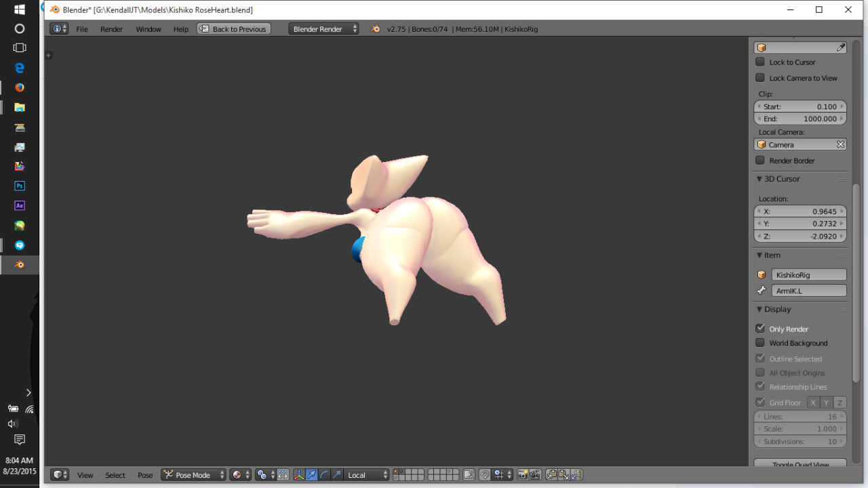Open Firefox from the taskbar
Screen dimensions: 868x488
click(20, 87)
